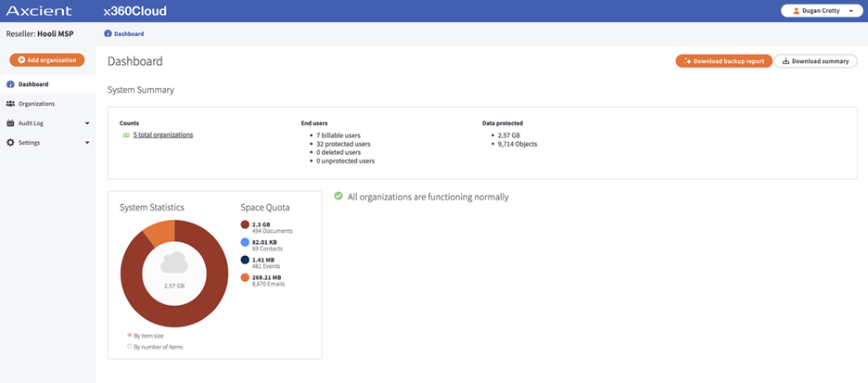The height and width of the screenshot is (383, 868).
Task: Open the 5 total organizations link
Action: (x=163, y=135)
